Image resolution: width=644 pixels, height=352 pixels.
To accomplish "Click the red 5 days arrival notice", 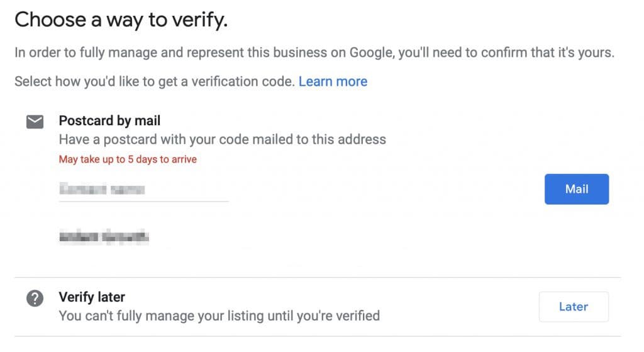I will [x=128, y=159].
